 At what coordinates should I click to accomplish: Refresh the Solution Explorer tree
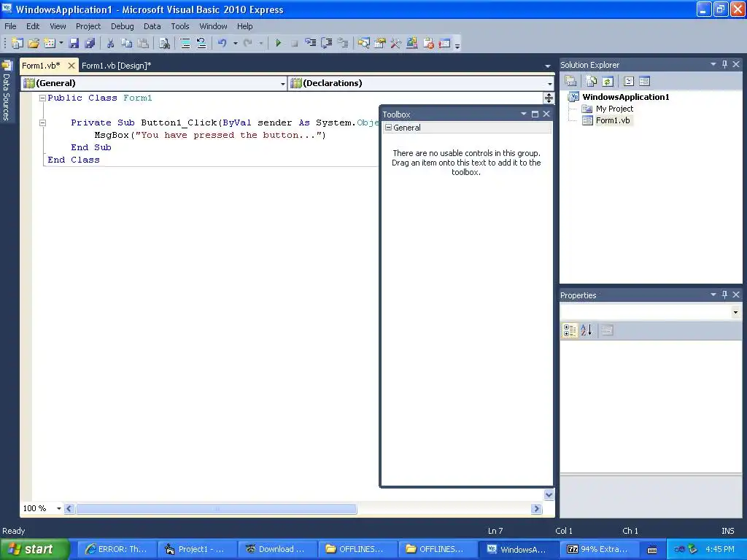point(607,81)
